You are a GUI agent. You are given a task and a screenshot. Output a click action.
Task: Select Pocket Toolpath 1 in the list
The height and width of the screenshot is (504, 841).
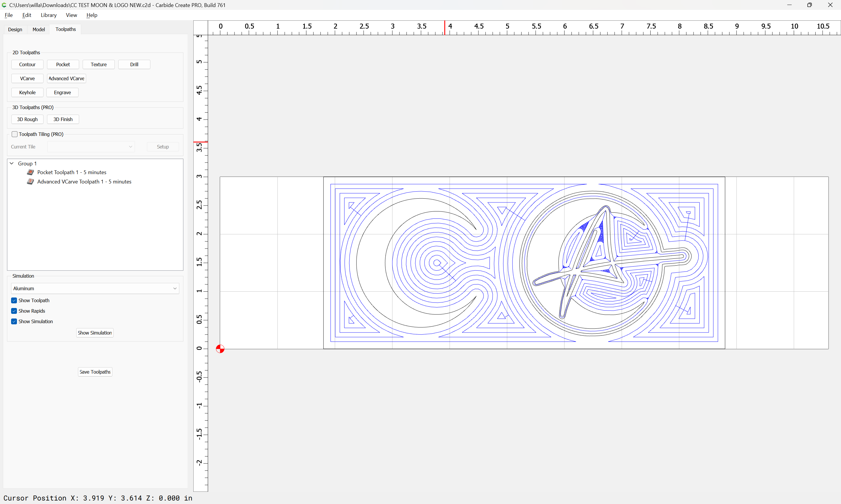(x=72, y=172)
